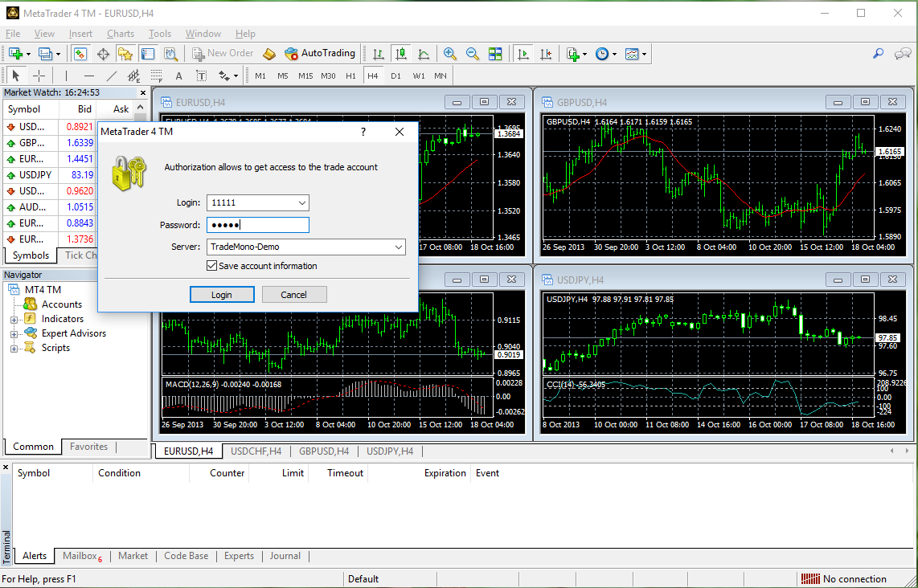The image size is (918, 588).
Task: Click the Login button
Action: [x=222, y=295]
